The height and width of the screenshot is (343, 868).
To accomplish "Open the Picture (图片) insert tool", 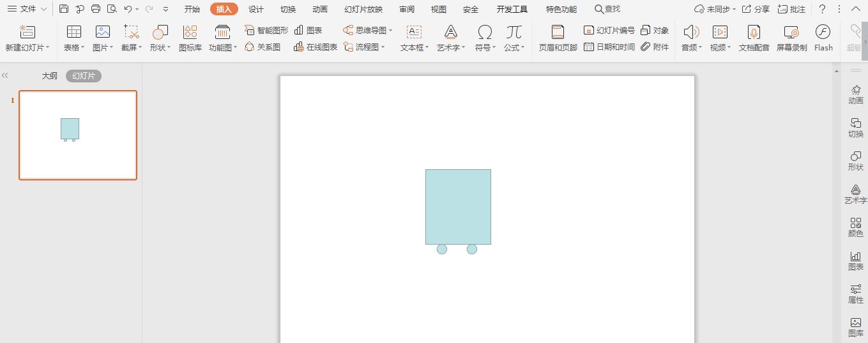I will point(103,32).
